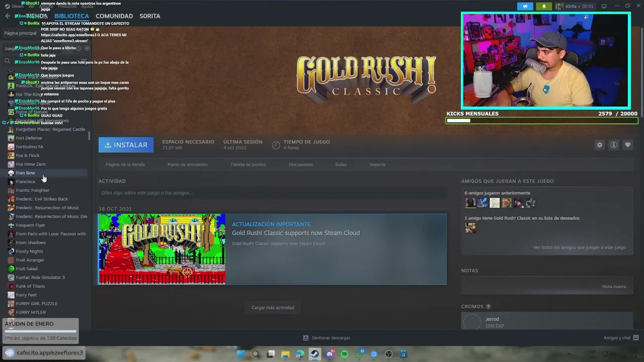Add Gold Rush to favorites with heart
The width and height of the screenshot is (644, 362).
pyautogui.click(x=628, y=145)
